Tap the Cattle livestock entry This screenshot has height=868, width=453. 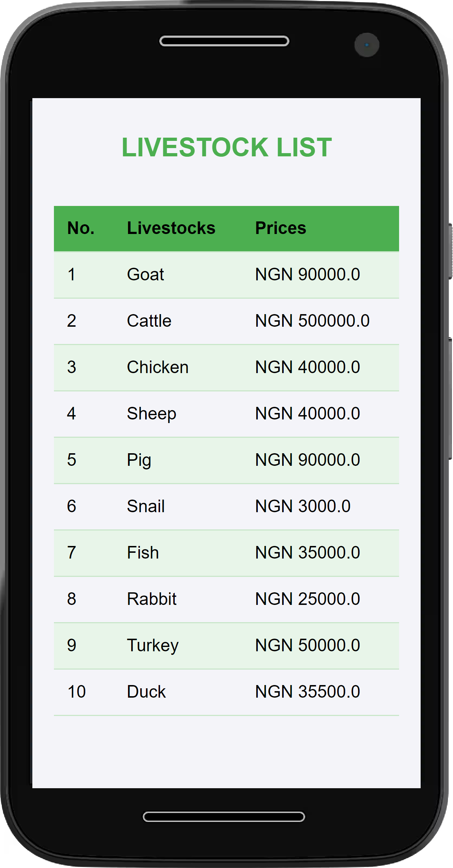click(x=149, y=321)
